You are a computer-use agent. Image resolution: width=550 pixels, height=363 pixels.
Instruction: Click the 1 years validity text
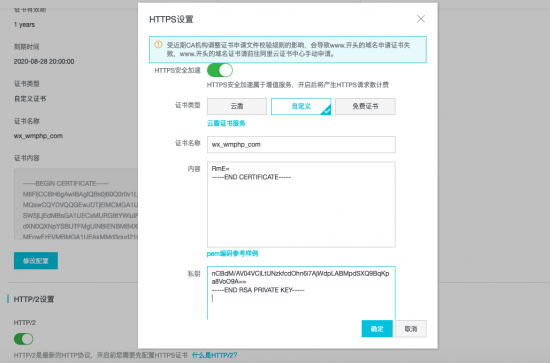[x=24, y=25]
